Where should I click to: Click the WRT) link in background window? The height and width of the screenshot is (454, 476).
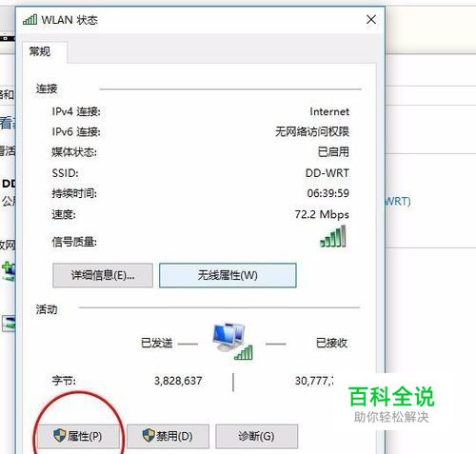398,201
